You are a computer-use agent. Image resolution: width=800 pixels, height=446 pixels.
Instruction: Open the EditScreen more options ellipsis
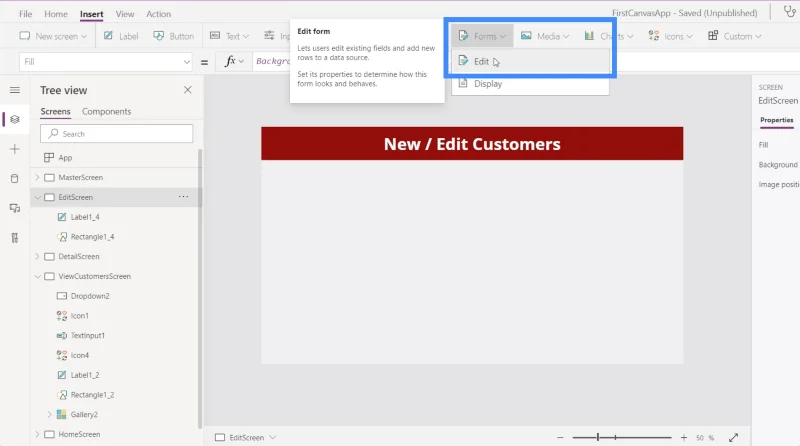pos(183,196)
